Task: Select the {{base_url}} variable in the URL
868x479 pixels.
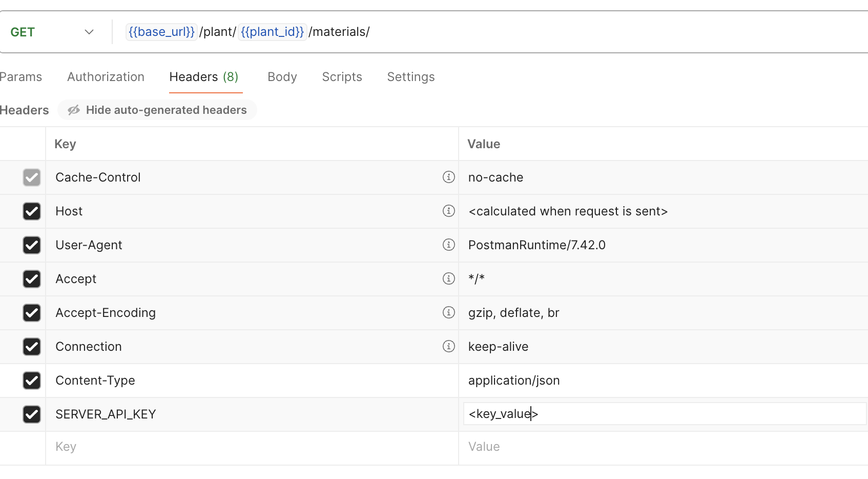Action: [x=161, y=31]
